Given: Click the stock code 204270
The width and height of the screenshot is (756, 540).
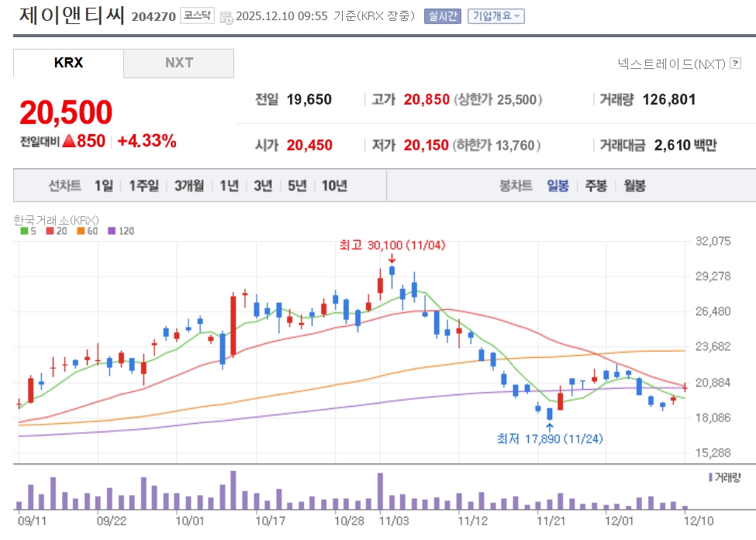Looking at the screenshot, I should [x=154, y=17].
